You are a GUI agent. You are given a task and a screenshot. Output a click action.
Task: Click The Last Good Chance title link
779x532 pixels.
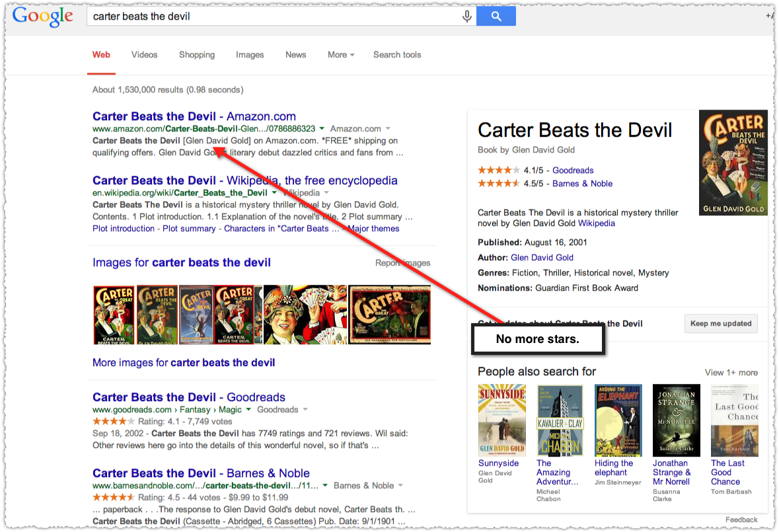point(728,473)
